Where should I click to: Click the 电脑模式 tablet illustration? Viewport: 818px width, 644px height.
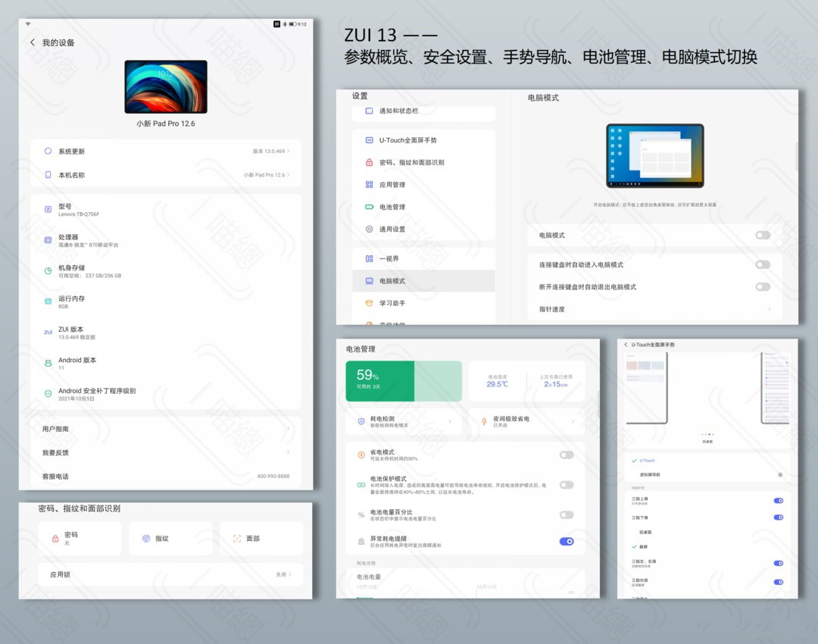(x=655, y=155)
